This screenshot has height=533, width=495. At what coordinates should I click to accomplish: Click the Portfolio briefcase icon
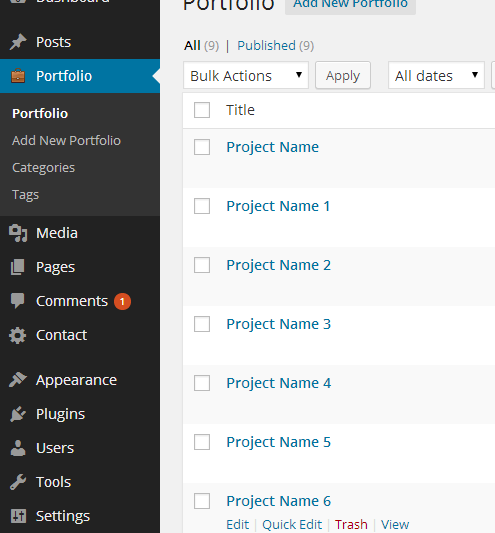(18, 76)
